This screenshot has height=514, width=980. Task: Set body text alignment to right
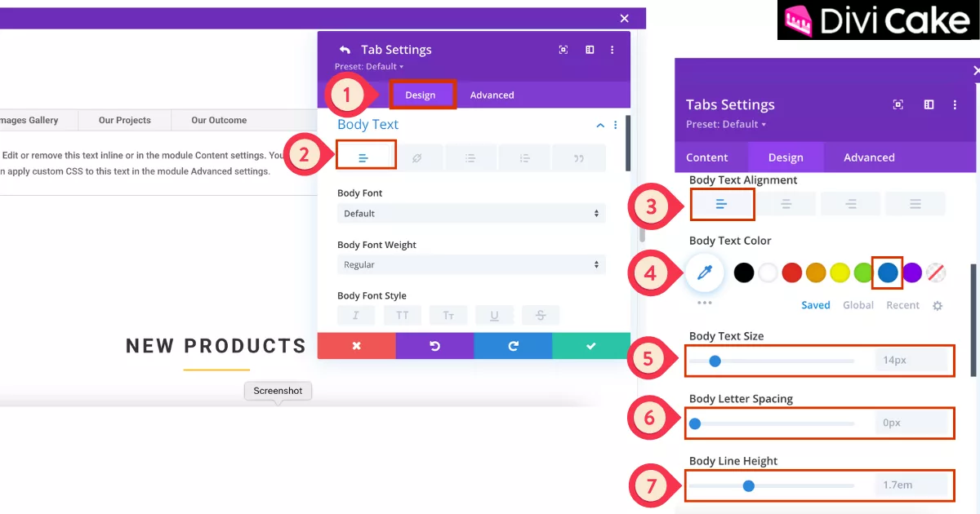coord(850,204)
